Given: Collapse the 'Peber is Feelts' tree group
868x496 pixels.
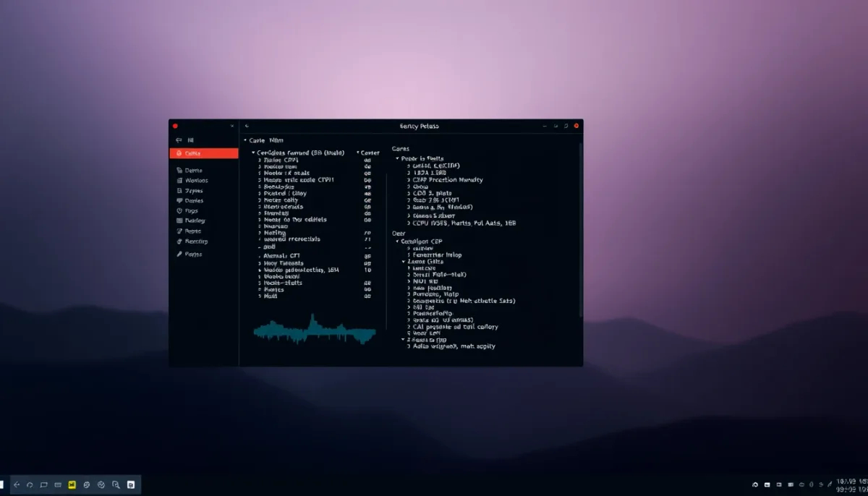Looking at the screenshot, I should [x=396, y=158].
